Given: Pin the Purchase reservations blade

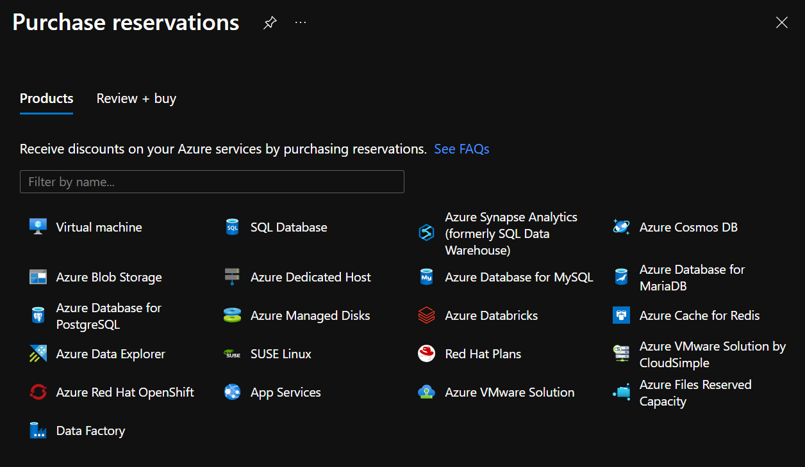Looking at the screenshot, I should [270, 23].
